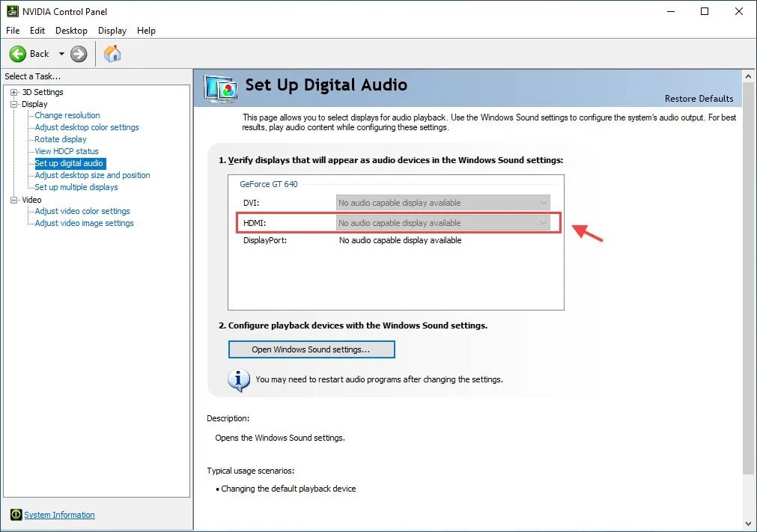Image resolution: width=757 pixels, height=532 pixels.
Task: Click the 'Description:' label
Action: 228,419
